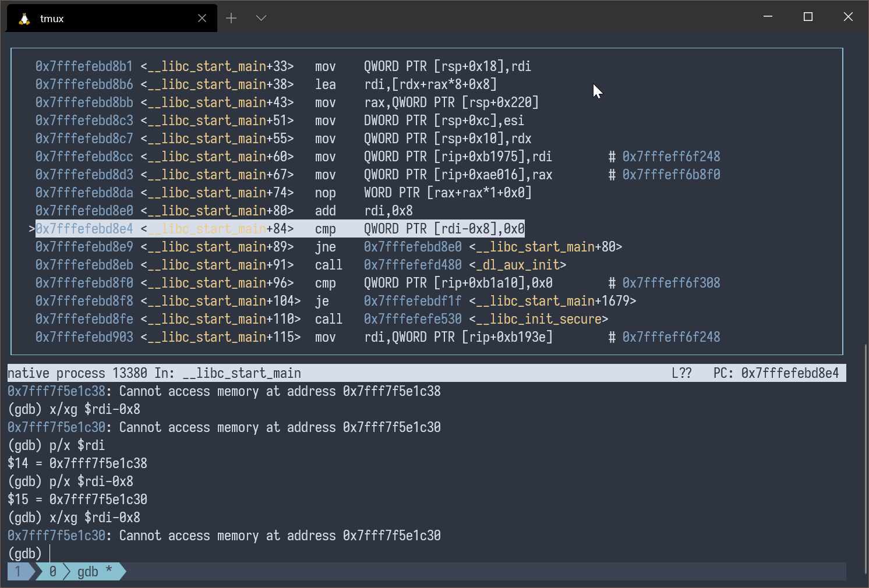The width and height of the screenshot is (869, 588).
Task: Maximize the terminal window
Action: pos(808,17)
